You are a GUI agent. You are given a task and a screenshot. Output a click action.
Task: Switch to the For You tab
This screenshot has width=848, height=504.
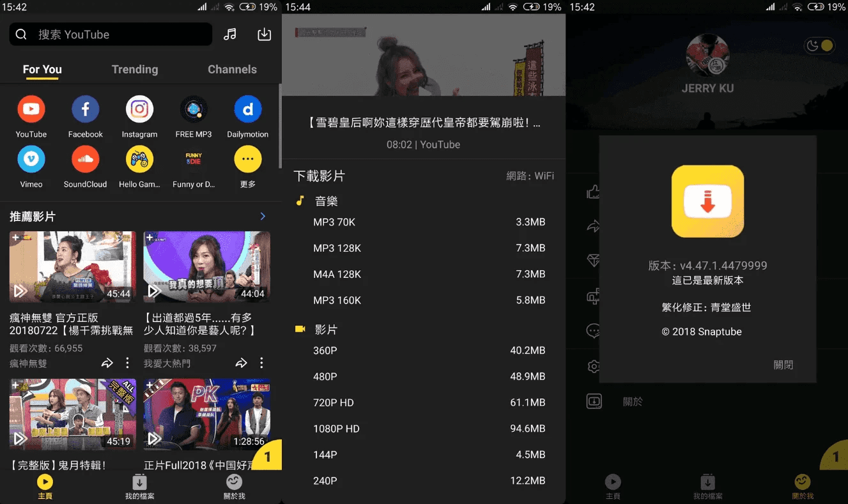(x=42, y=69)
